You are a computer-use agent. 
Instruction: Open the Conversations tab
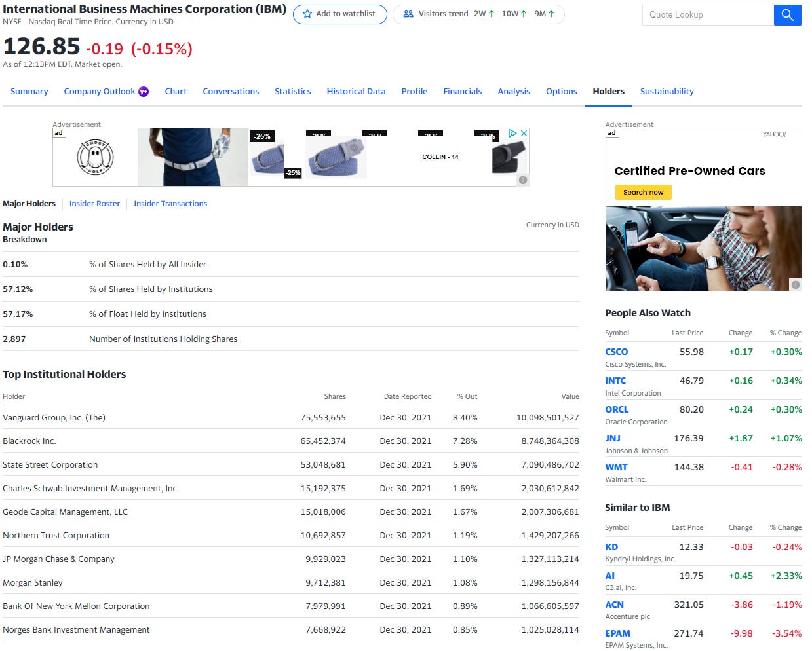point(231,92)
